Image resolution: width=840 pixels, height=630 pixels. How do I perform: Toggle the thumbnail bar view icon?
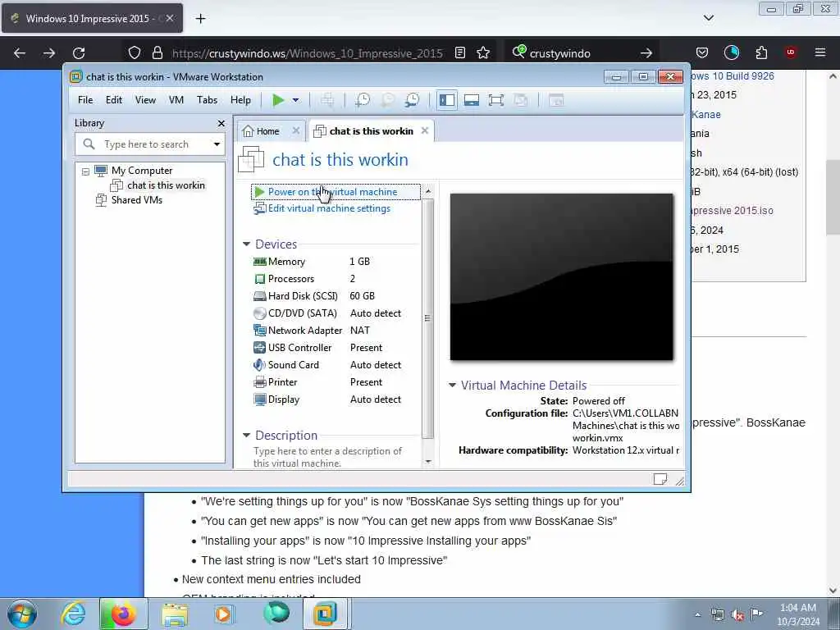(472, 100)
